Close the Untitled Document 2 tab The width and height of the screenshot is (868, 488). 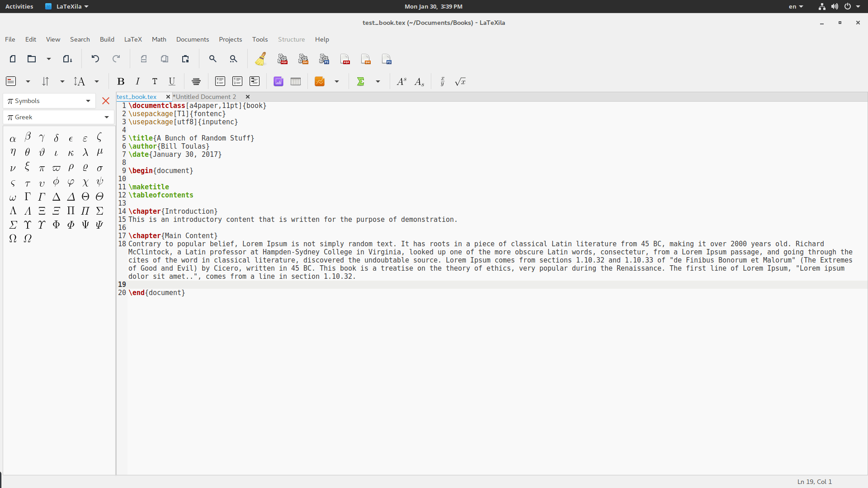(248, 97)
